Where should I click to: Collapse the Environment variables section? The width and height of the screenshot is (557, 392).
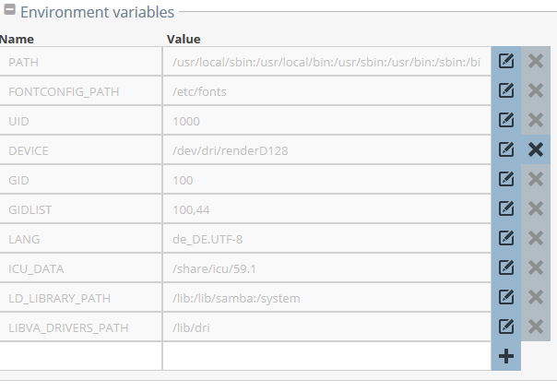[x=9, y=9]
